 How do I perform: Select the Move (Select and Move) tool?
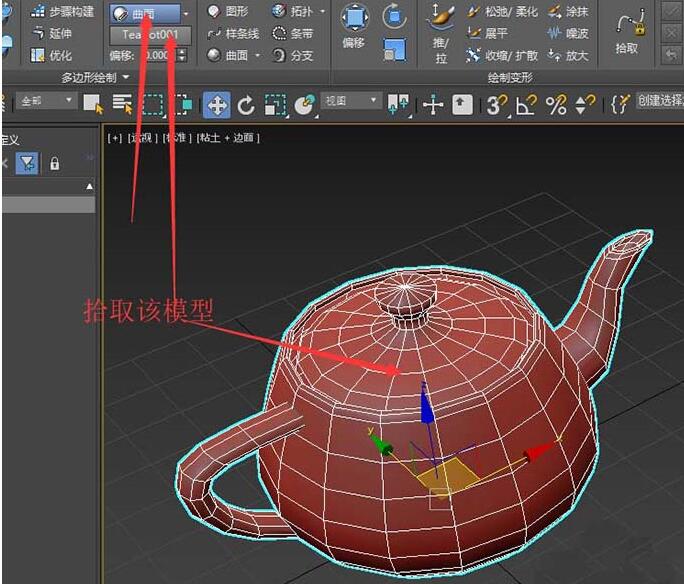[216, 104]
